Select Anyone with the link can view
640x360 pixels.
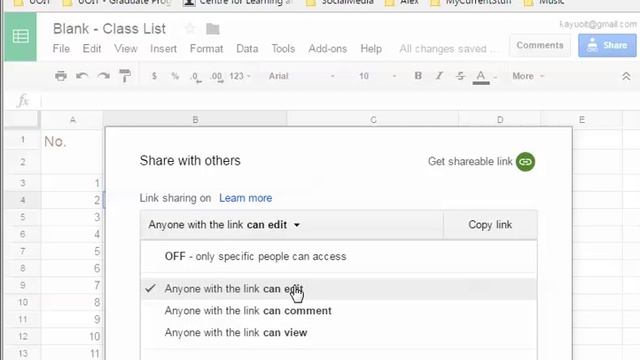point(339,333)
